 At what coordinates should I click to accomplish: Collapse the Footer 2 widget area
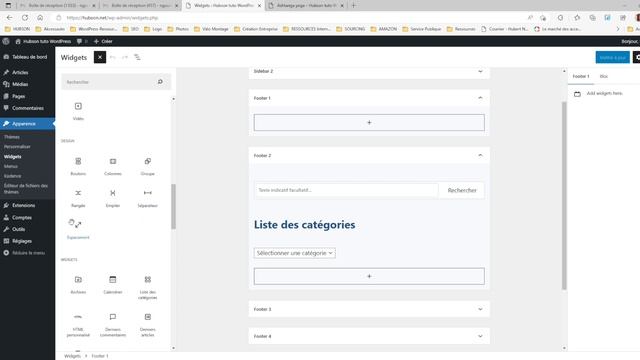click(x=480, y=156)
